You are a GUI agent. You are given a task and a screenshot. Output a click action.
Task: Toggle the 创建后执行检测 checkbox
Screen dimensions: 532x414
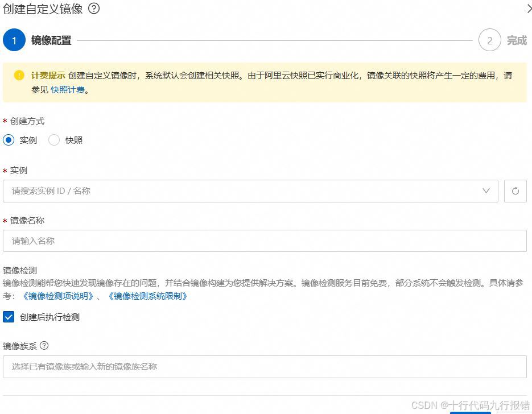coord(9,317)
